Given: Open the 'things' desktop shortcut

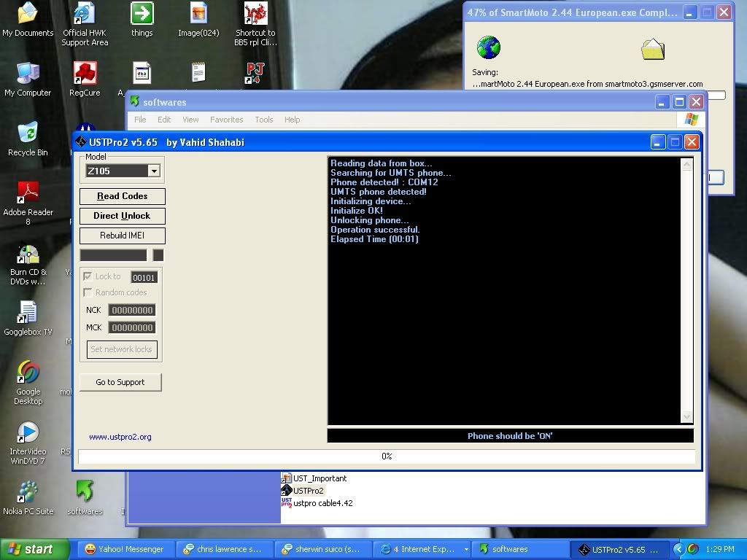Looking at the screenshot, I should tap(142, 20).
